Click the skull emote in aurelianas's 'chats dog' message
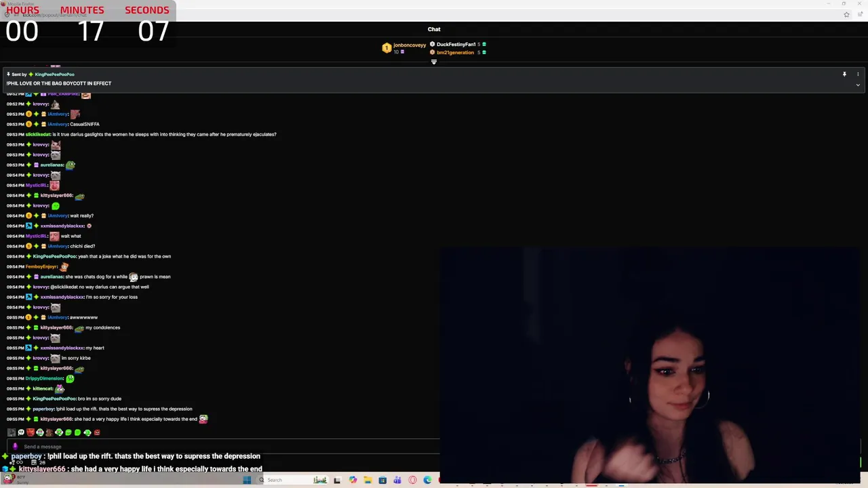 coord(134,277)
